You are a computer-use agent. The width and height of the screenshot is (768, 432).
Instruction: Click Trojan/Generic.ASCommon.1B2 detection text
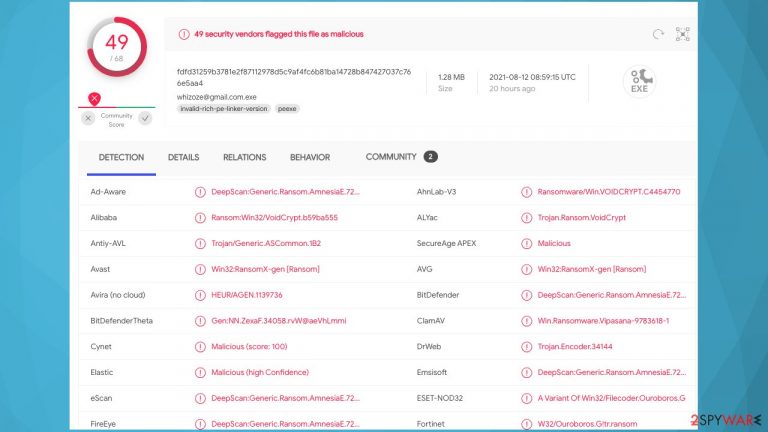pyautogui.click(x=266, y=243)
